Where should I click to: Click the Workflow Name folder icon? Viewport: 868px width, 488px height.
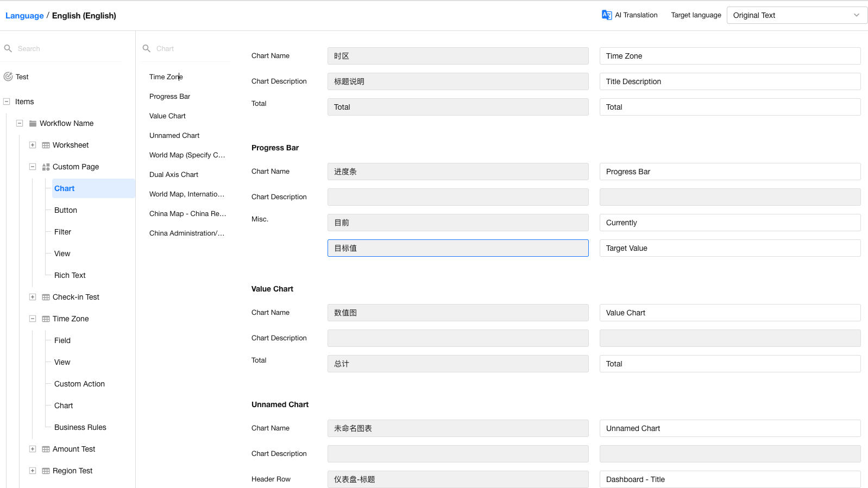pyautogui.click(x=33, y=123)
